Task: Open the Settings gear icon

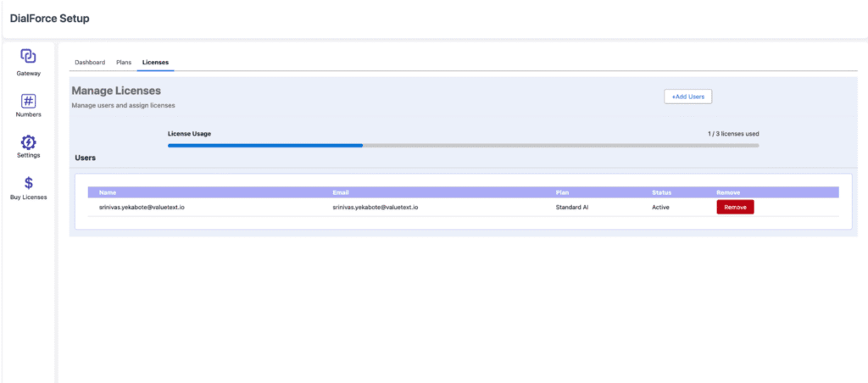Action: point(28,142)
